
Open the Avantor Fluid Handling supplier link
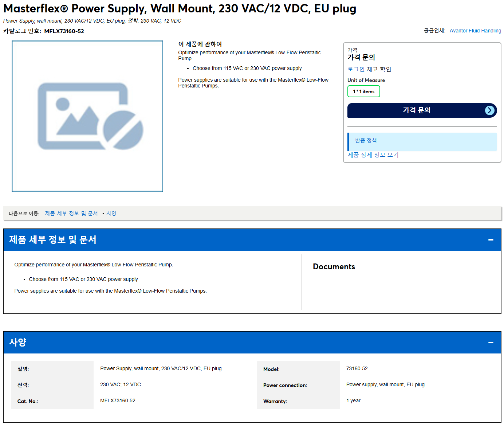click(475, 31)
